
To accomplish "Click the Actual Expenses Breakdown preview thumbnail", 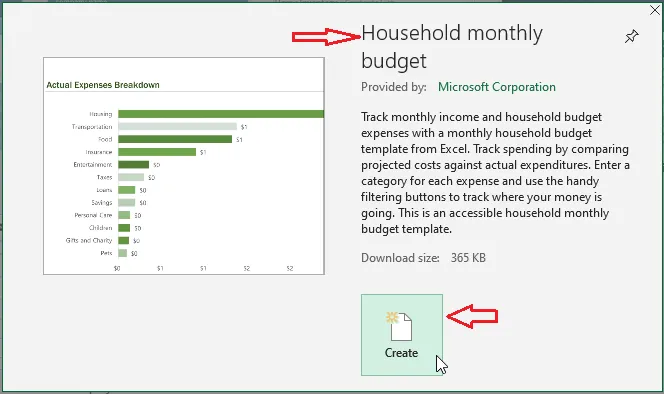I will [184, 166].
